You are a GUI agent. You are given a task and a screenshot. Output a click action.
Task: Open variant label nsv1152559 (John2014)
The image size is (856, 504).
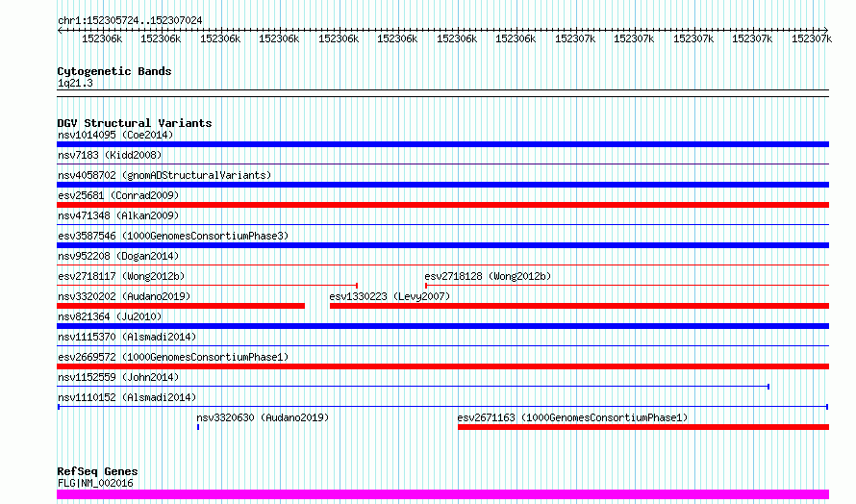[118, 377]
